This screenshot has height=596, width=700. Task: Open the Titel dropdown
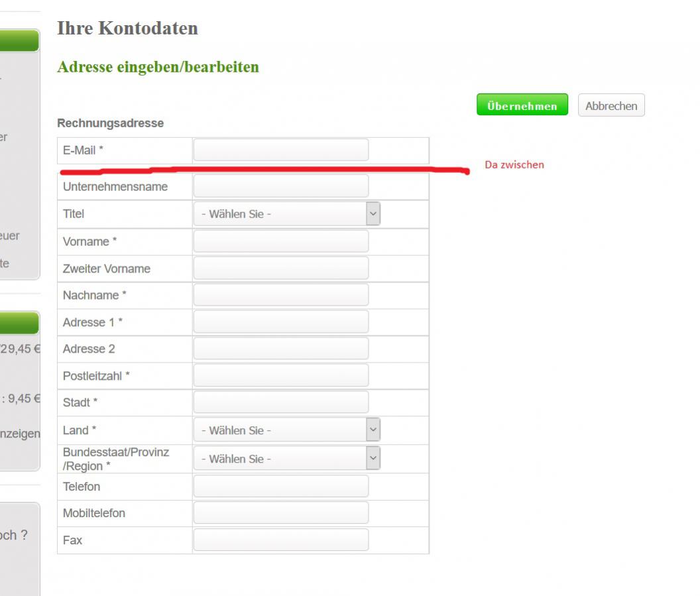pyautogui.click(x=286, y=214)
